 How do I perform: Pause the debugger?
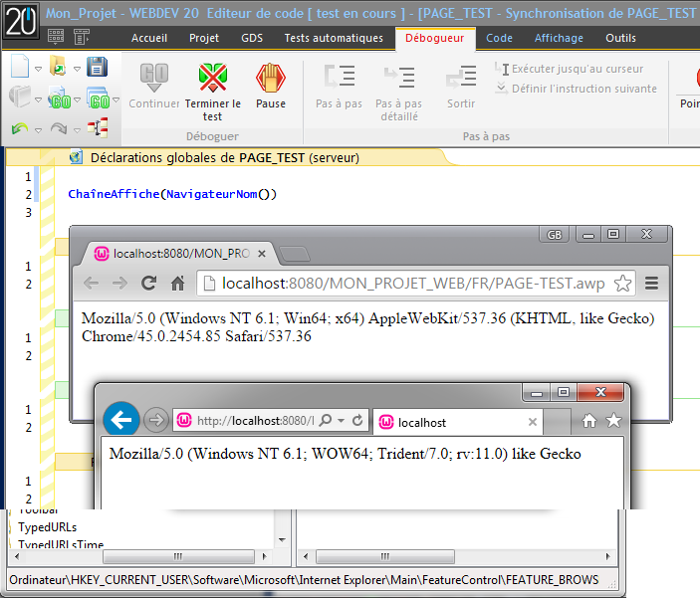point(271,86)
